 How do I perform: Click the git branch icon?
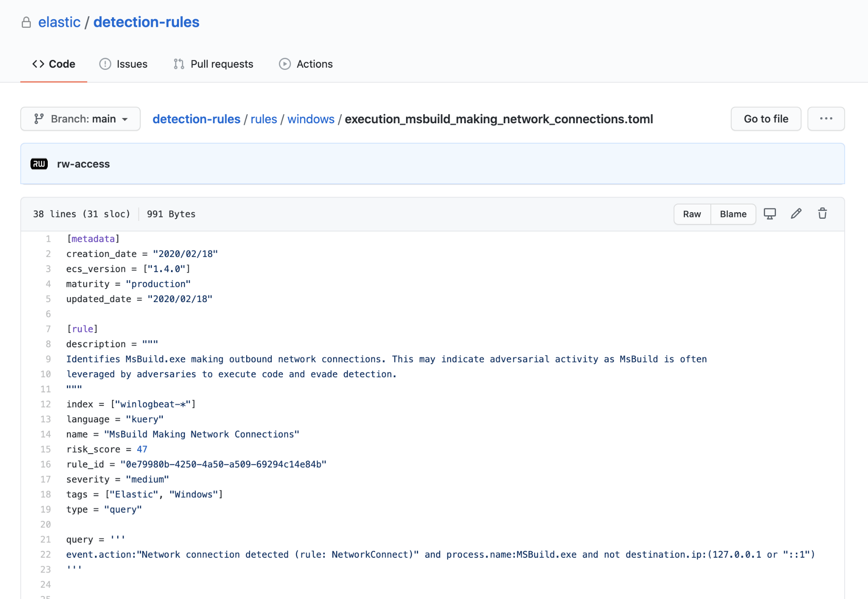click(39, 119)
